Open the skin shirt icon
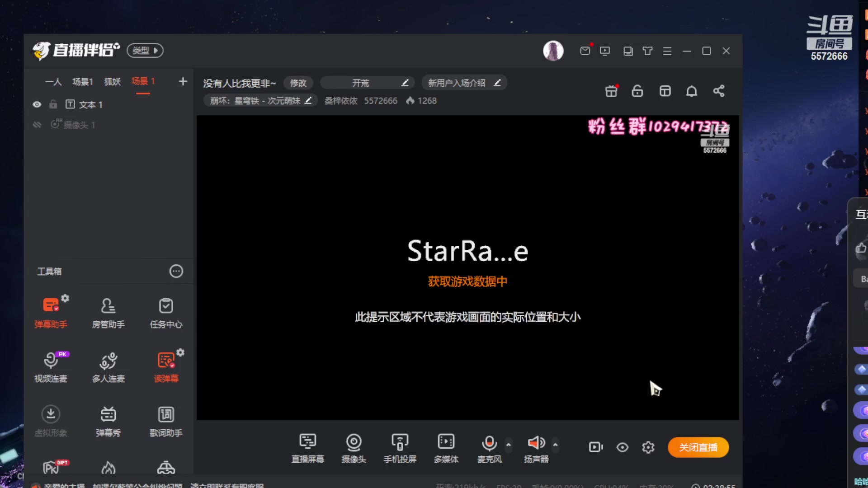This screenshot has width=868, height=488. click(647, 51)
